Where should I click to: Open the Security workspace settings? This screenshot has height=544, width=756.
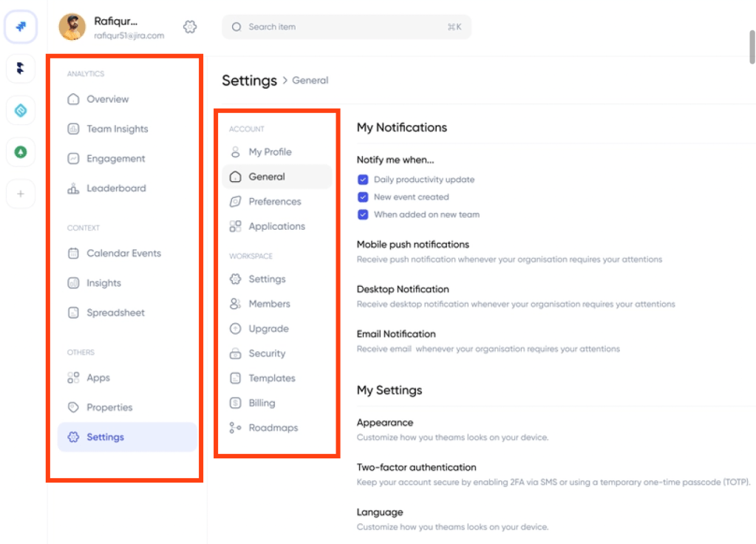(x=267, y=354)
